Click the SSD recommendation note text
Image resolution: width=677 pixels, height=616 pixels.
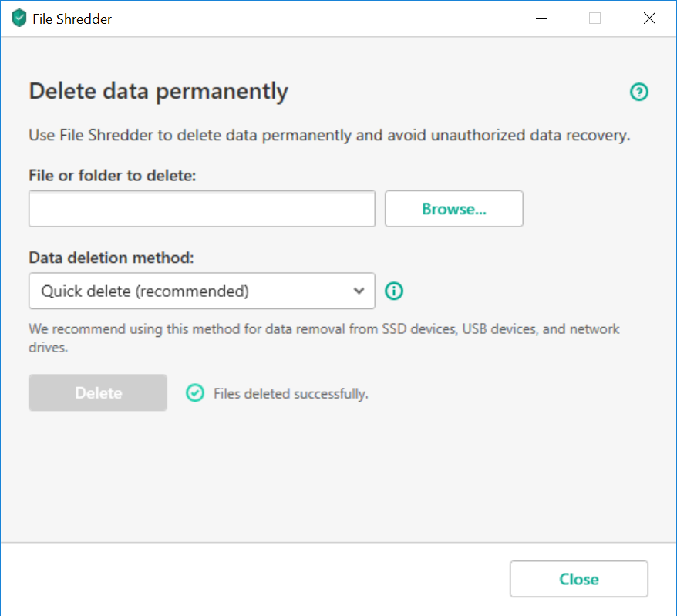324,337
